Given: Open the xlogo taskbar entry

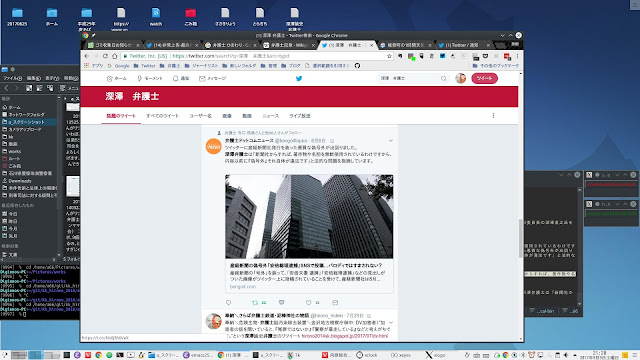Looking at the screenshot, I should pos(435,355).
